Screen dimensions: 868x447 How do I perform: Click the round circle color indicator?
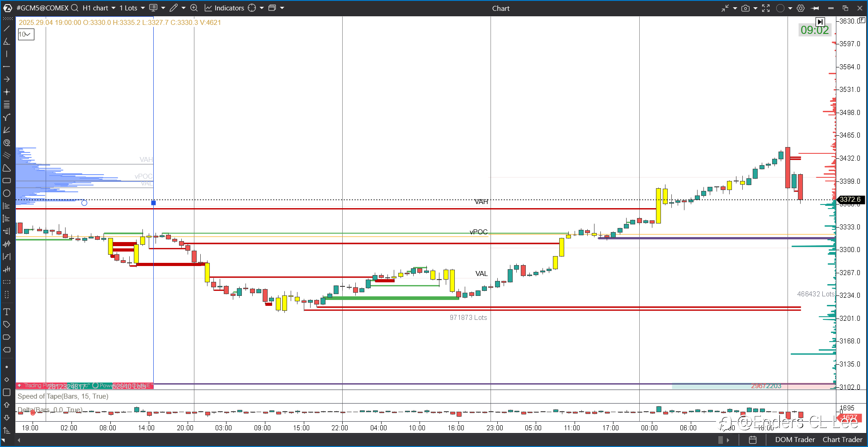[780, 8]
